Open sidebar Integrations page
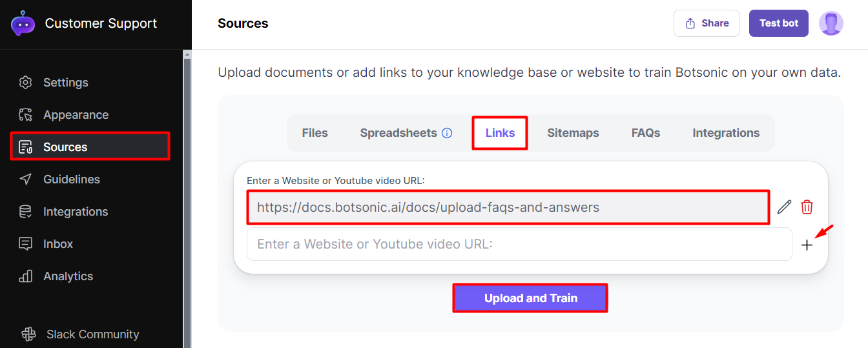Viewport: 868px width, 348px height. tap(75, 212)
